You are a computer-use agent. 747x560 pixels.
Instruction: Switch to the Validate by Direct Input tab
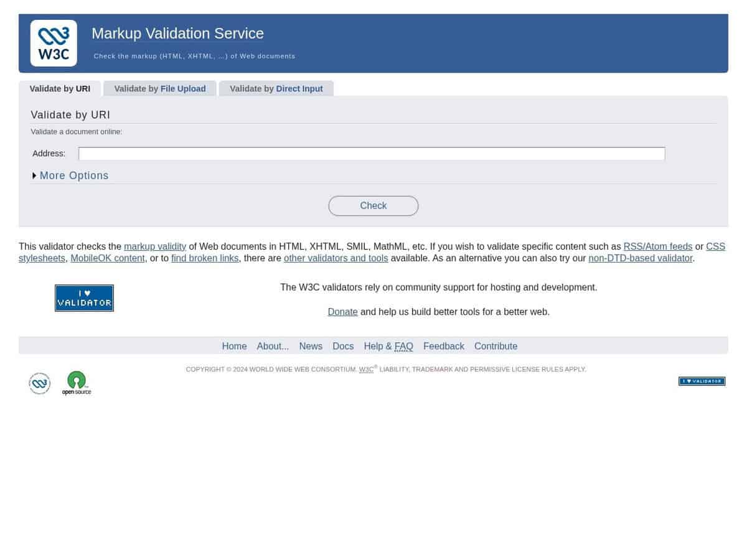[276, 89]
